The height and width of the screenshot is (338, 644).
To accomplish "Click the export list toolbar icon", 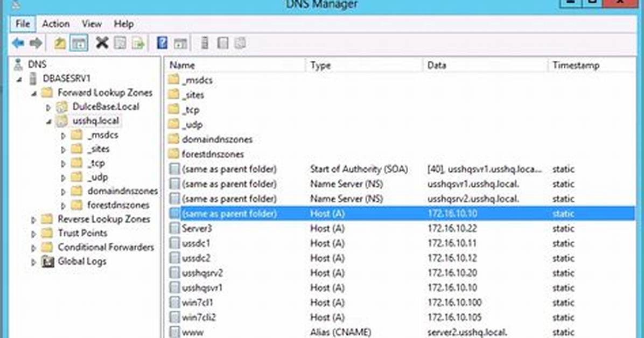I will pyautogui.click(x=138, y=43).
